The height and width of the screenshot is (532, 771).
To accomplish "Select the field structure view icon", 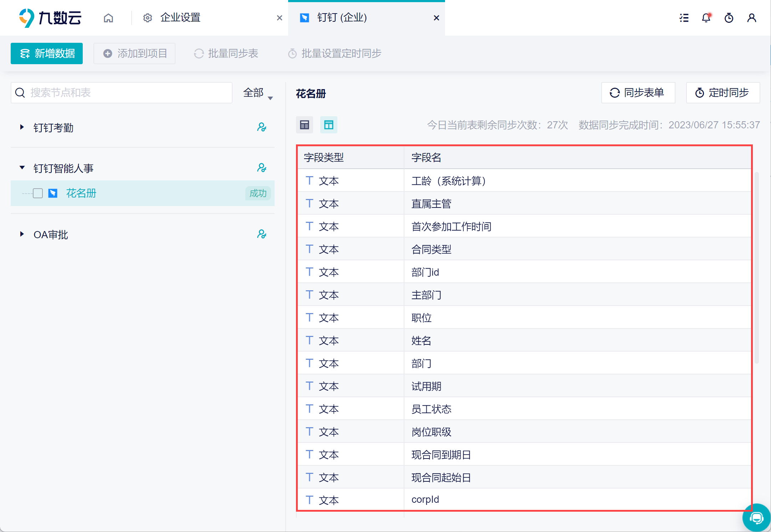I will pos(328,125).
